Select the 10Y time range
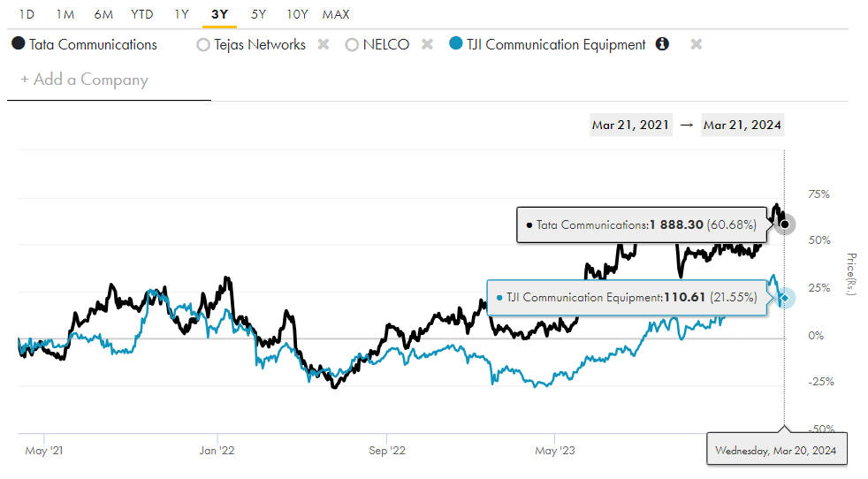This screenshot has width=868, height=479. pos(297,14)
